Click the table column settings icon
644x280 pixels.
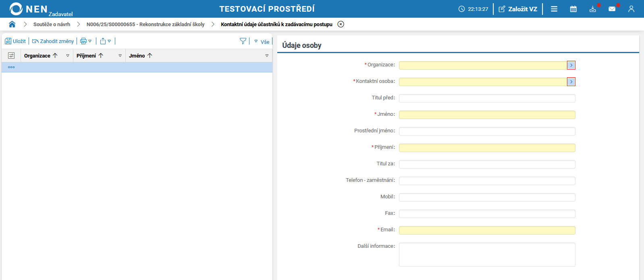coord(11,56)
